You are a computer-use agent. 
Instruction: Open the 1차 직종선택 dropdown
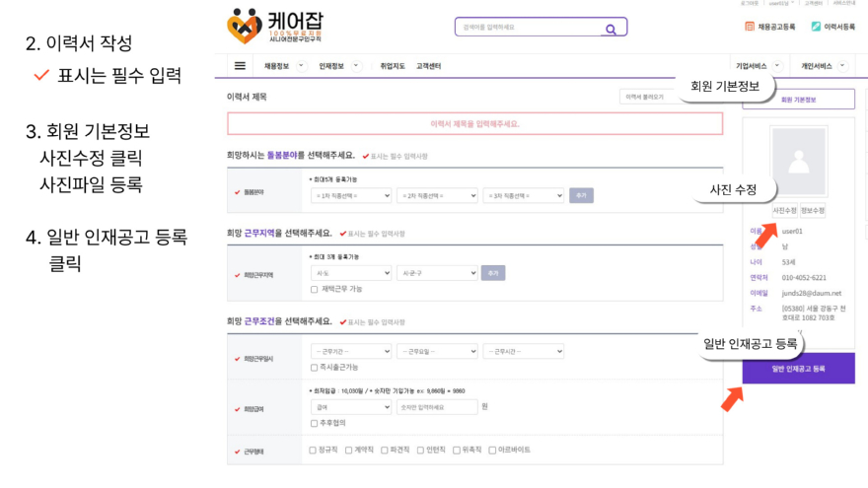(350, 195)
